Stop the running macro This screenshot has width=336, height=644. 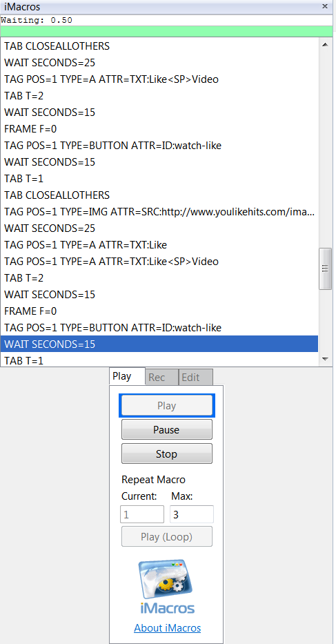[x=167, y=454]
